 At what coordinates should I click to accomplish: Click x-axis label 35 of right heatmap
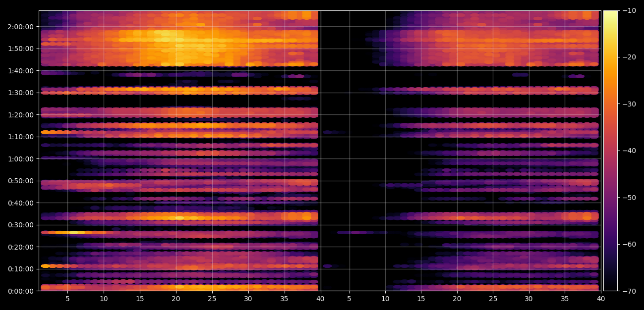click(565, 299)
